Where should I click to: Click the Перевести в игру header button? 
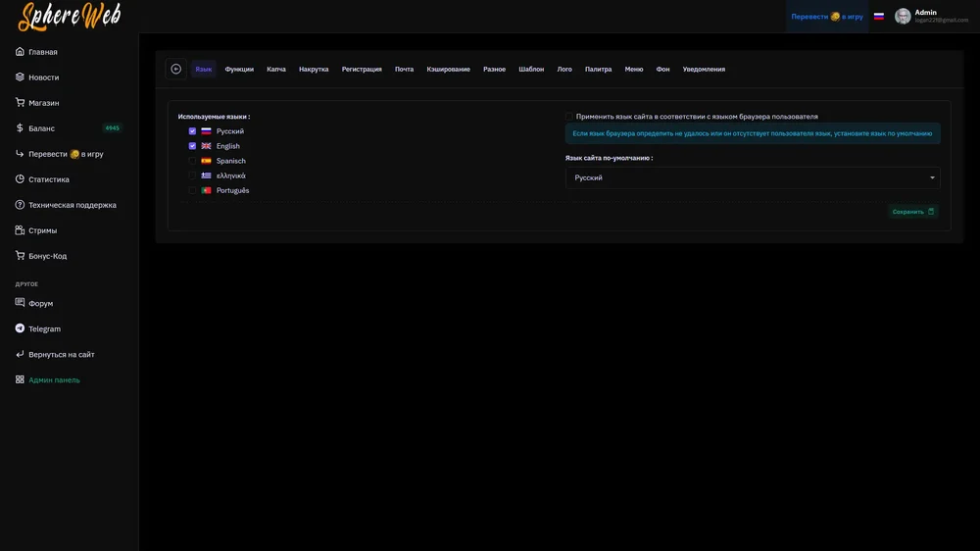[x=826, y=17]
